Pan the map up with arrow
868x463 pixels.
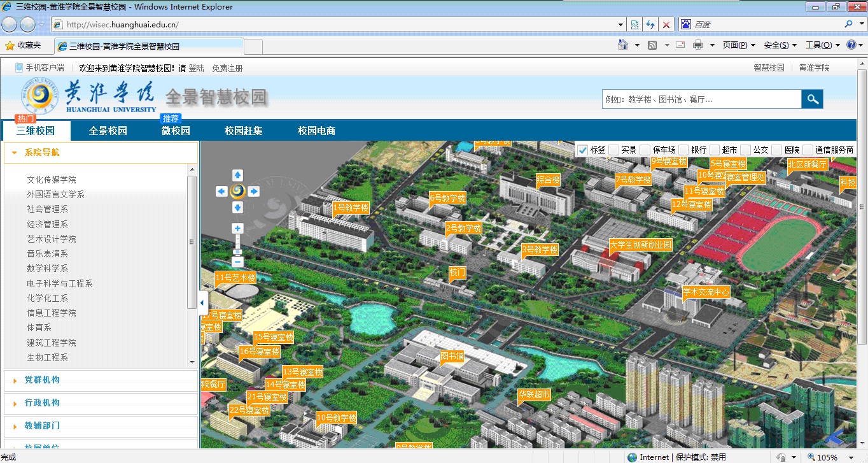point(237,175)
